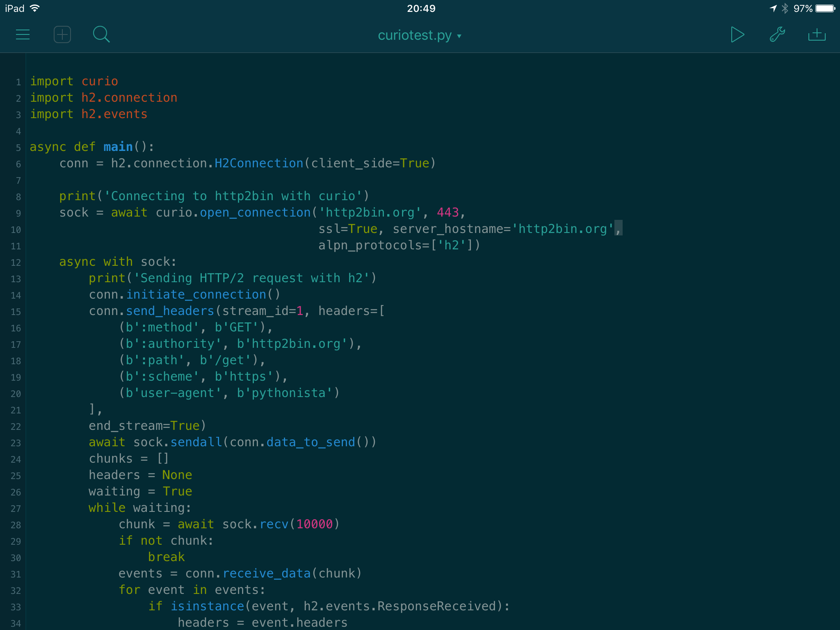Click 'break' keyword on line 30
The image size is (840, 630).
(167, 557)
